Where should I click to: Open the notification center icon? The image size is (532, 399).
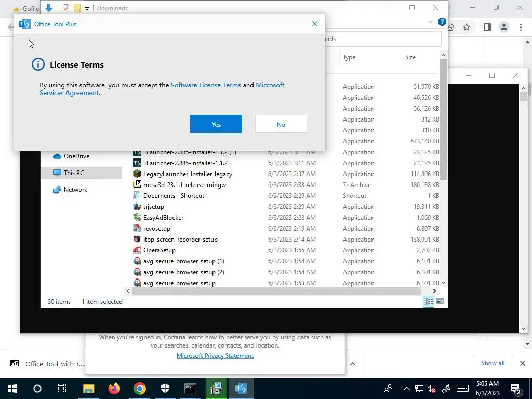[x=516, y=389]
